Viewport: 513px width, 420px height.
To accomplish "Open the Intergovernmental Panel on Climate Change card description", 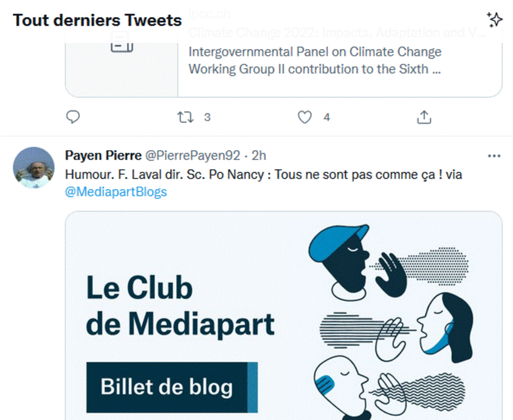I will coord(315,60).
